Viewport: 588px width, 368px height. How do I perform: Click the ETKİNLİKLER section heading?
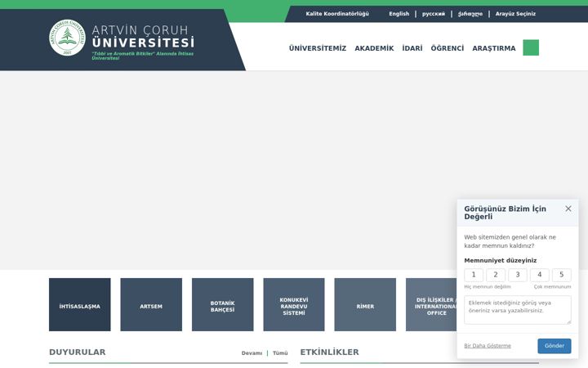point(329,352)
